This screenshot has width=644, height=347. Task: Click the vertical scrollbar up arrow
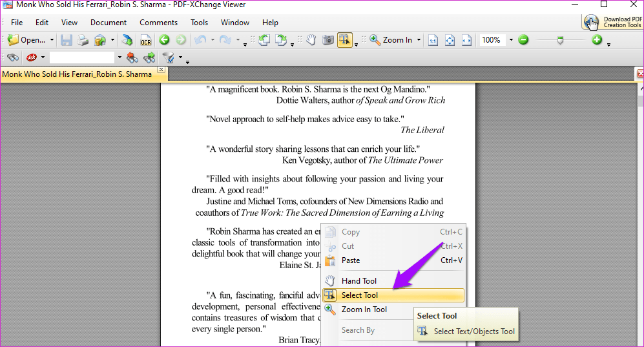point(641,88)
